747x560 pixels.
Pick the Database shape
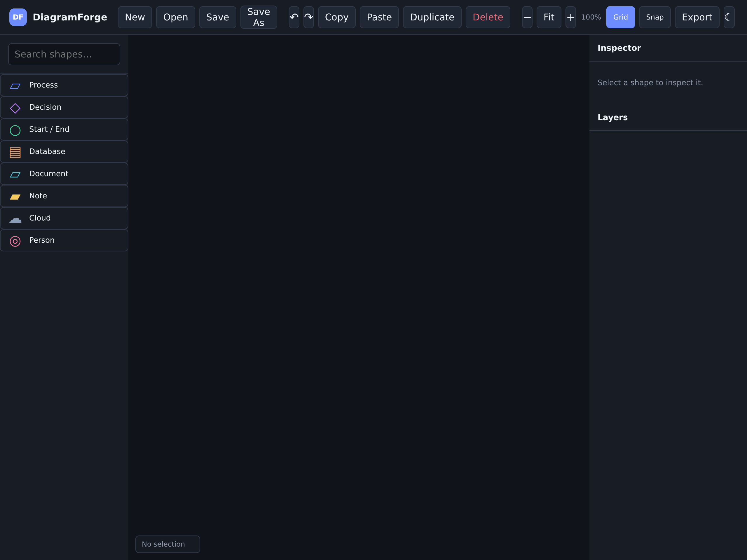pos(64,152)
